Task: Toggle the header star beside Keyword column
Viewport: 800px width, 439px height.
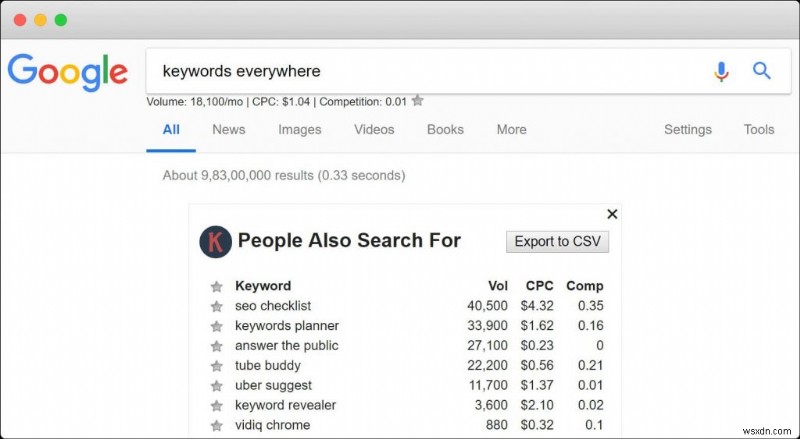Action: pos(217,286)
